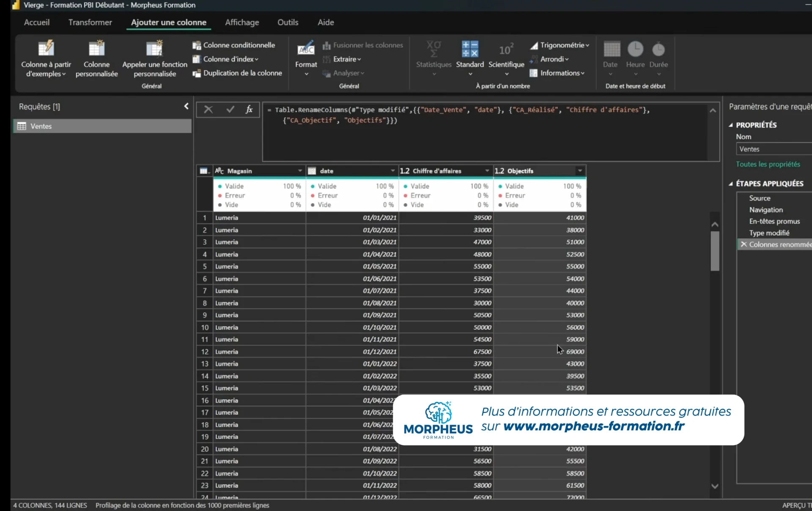Click Toutes les propriétés link
812x511 pixels.
[x=768, y=164]
